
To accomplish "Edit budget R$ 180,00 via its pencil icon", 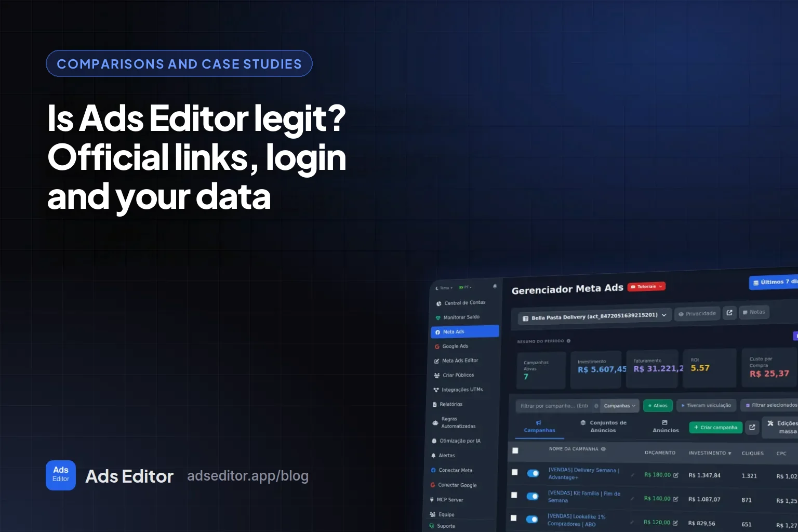I will pyautogui.click(x=676, y=475).
